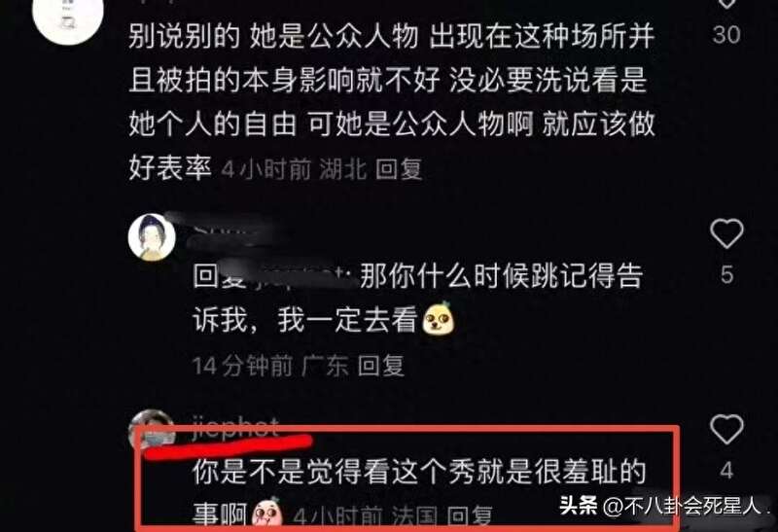Screen dimensions: 778x532
Task: Open the jiephot username link
Action: click(235, 428)
